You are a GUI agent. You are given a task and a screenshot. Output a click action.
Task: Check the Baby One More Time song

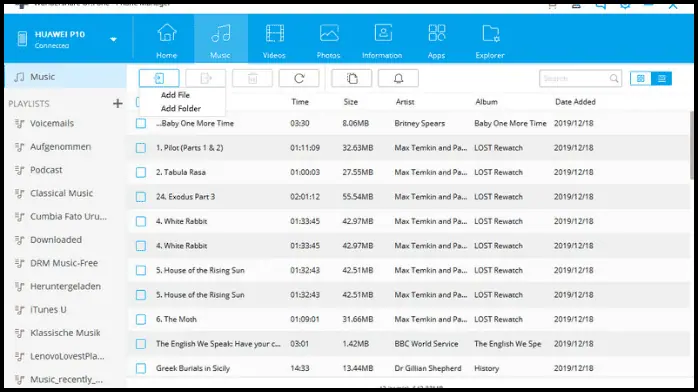point(141,123)
